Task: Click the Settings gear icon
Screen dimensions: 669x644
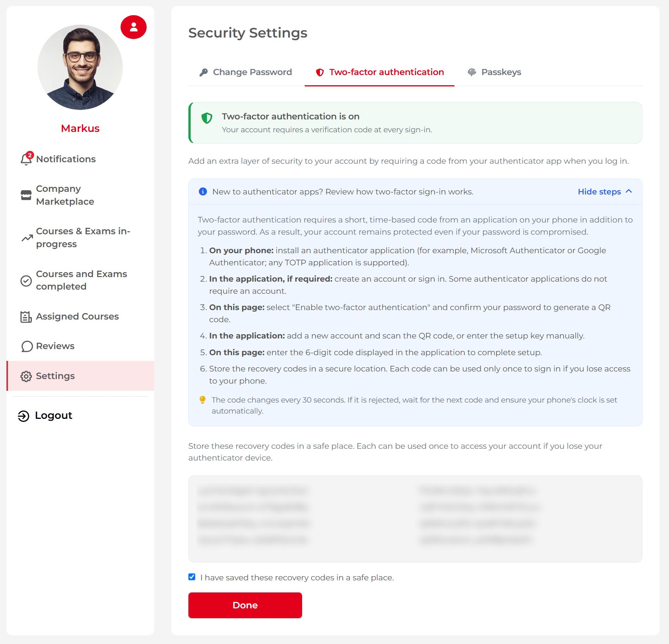Action: [x=26, y=376]
